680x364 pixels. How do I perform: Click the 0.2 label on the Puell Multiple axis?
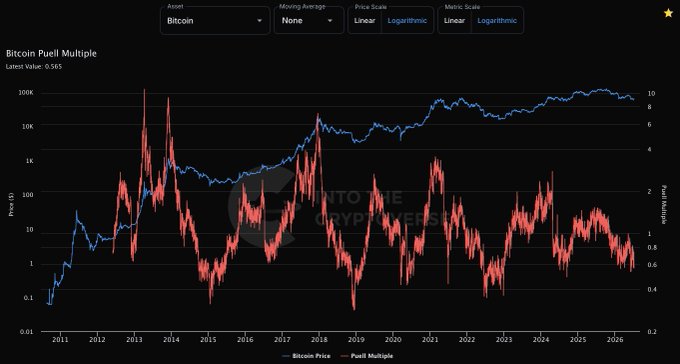point(651,331)
